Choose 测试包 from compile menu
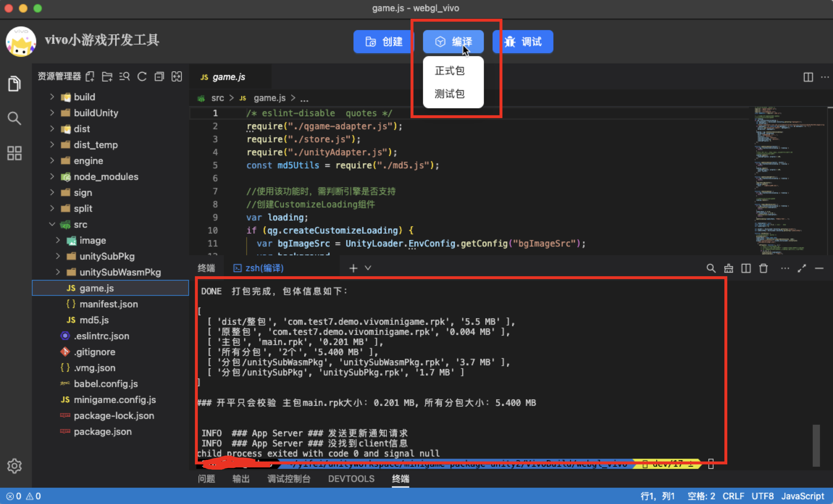833x504 pixels. [x=449, y=94]
